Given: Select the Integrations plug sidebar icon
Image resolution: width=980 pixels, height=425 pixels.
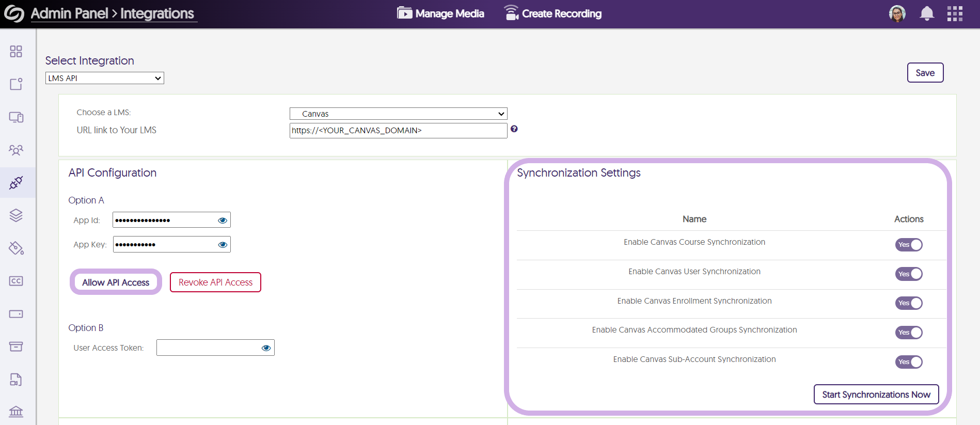Looking at the screenshot, I should point(16,182).
